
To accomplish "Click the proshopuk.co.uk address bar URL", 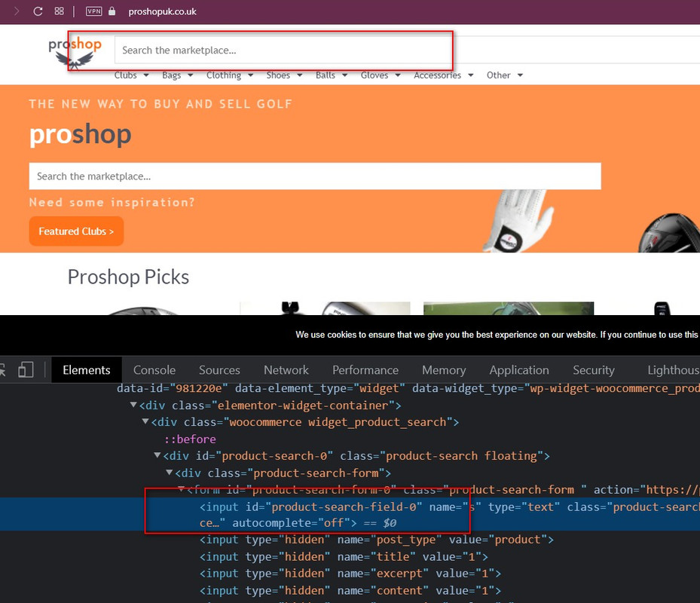I will pyautogui.click(x=163, y=11).
